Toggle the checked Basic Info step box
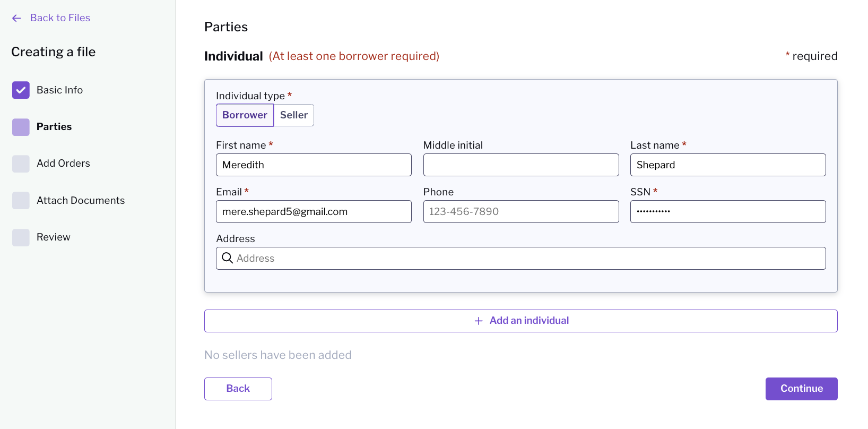The width and height of the screenshot is (868, 429). [21, 90]
